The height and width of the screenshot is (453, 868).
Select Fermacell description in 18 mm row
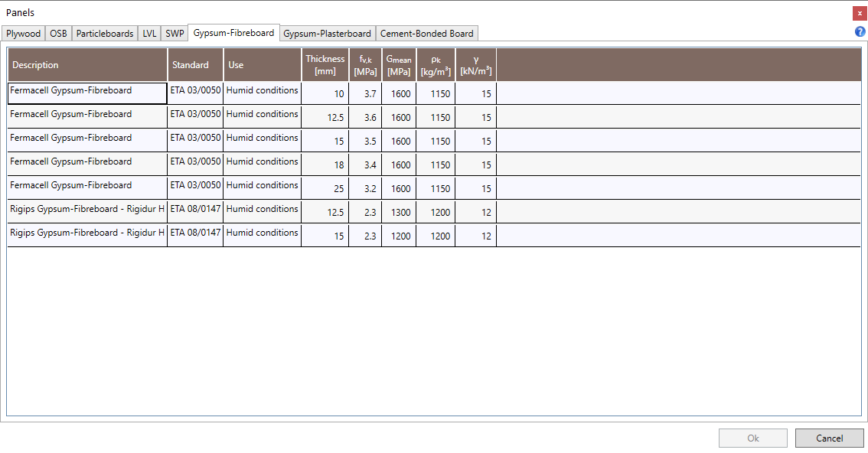click(87, 165)
